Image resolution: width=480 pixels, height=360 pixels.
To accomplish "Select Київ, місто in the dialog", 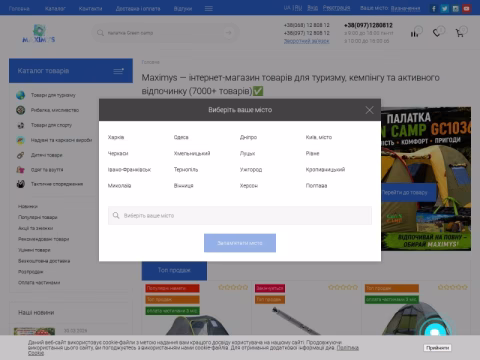I will [x=319, y=137].
